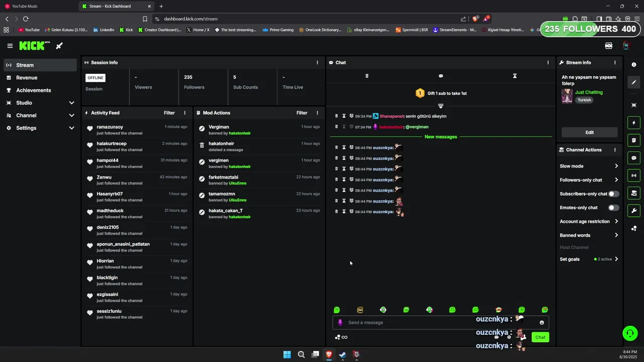644x362 pixels.
Task: Open Steam from the taskbar
Action: point(343,354)
